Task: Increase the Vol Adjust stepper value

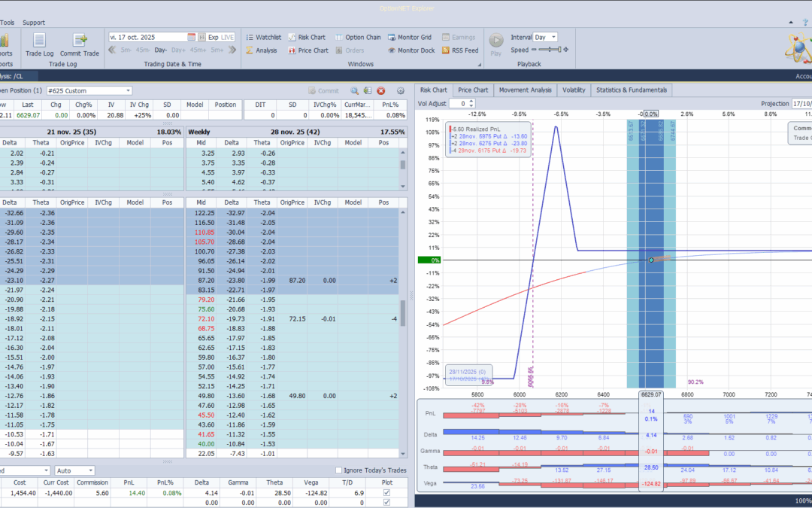Action: 471,101
